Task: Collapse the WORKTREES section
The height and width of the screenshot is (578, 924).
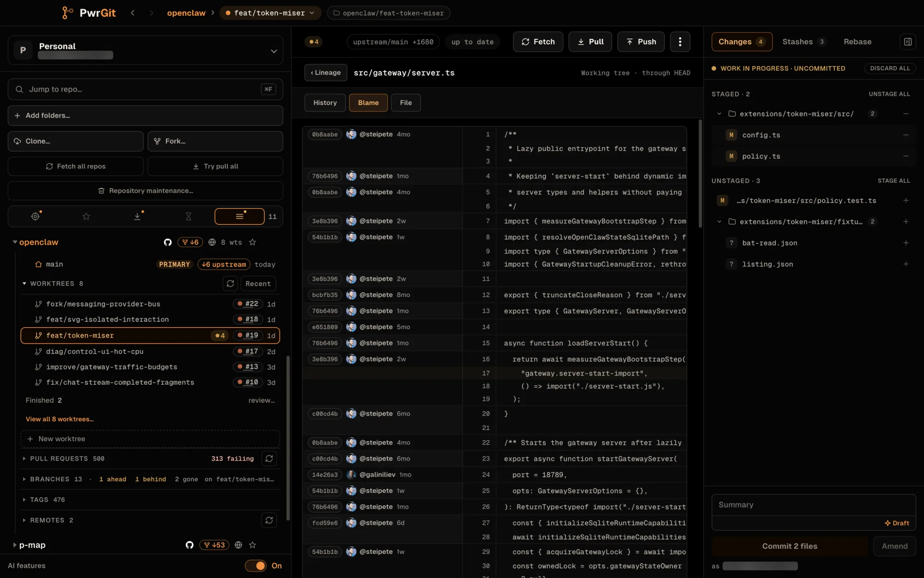Action: [24, 283]
